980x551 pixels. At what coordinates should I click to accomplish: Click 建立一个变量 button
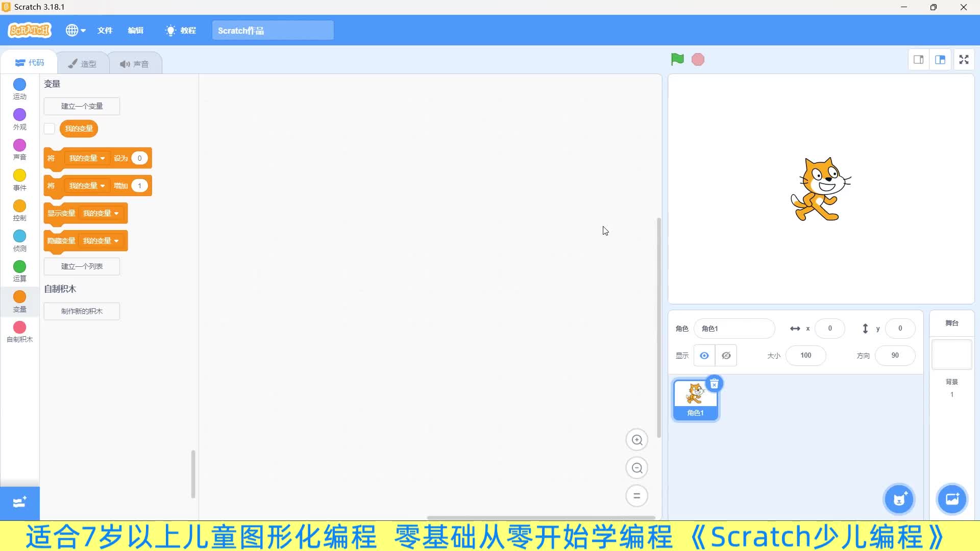82,106
